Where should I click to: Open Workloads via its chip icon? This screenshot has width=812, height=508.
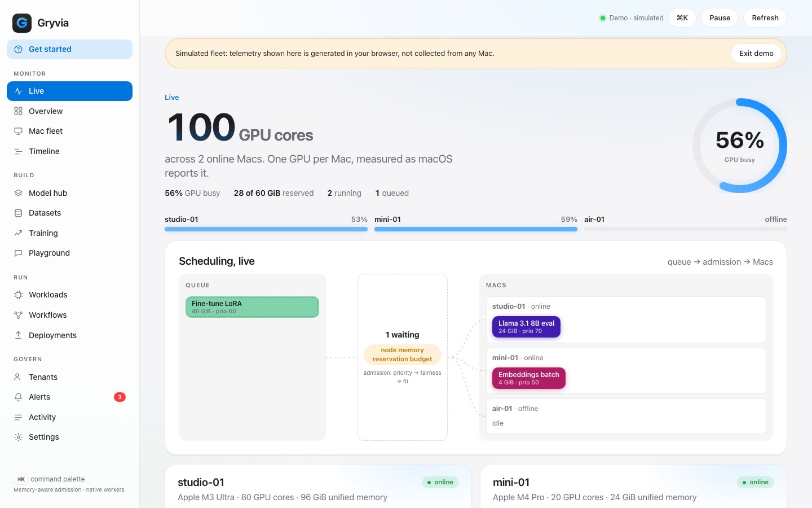click(x=19, y=295)
